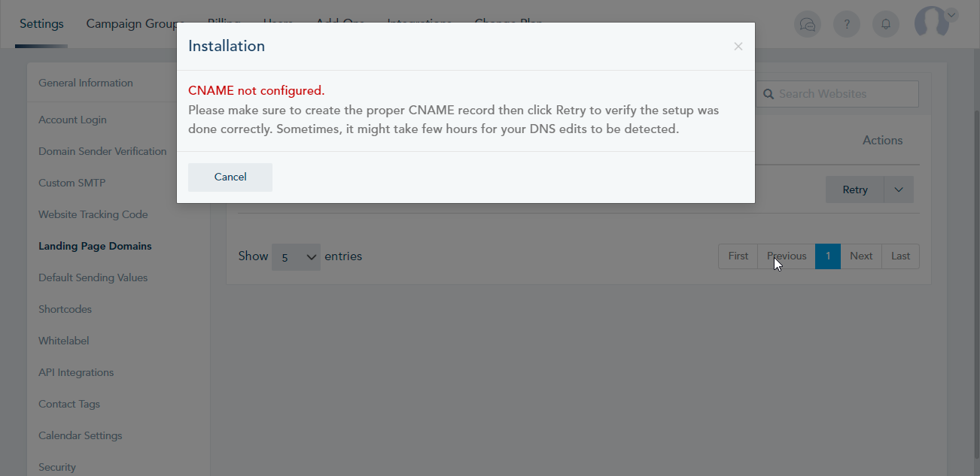Select Custom SMTP in the sidebar
Screen dimensions: 980x476
[x=72, y=183]
